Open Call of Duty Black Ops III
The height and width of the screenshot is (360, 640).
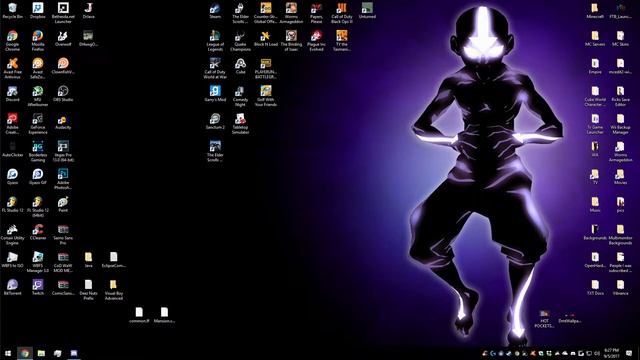coord(342,13)
